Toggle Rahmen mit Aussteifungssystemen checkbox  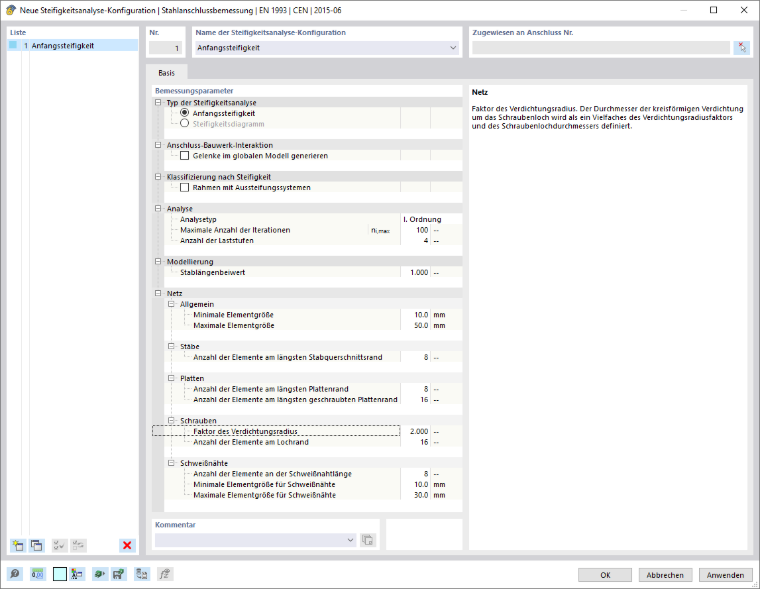point(184,187)
